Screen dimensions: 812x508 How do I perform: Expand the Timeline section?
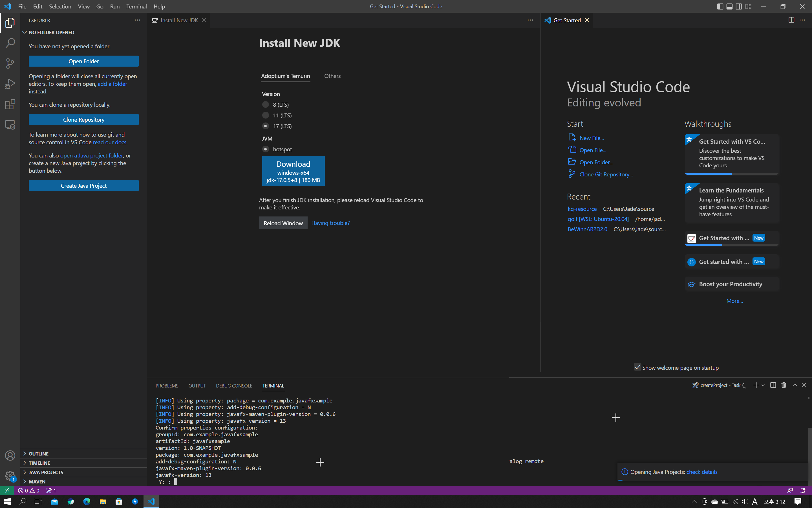(83, 463)
